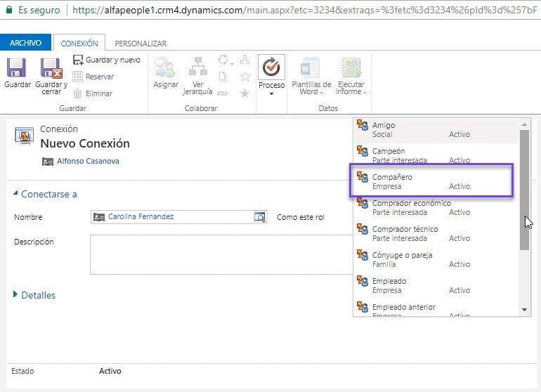Click the role list scrollbar thumb
Image resolution: width=541 pixels, height=392 pixels.
click(x=524, y=190)
